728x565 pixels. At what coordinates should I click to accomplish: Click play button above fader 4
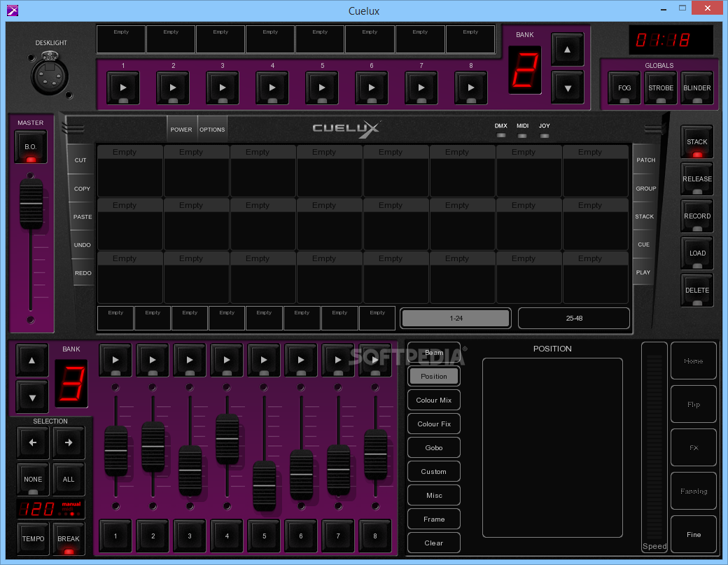[x=227, y=361]
